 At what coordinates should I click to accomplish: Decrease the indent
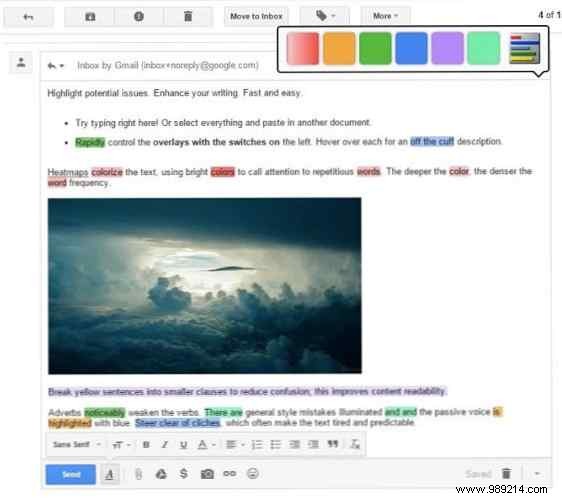tap(294, 445)
